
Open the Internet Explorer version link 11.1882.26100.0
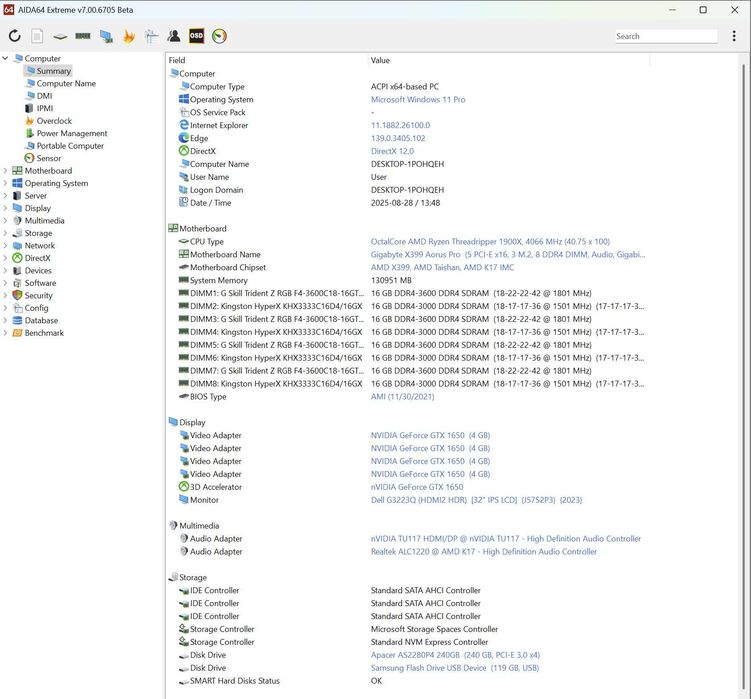[400, 125]
